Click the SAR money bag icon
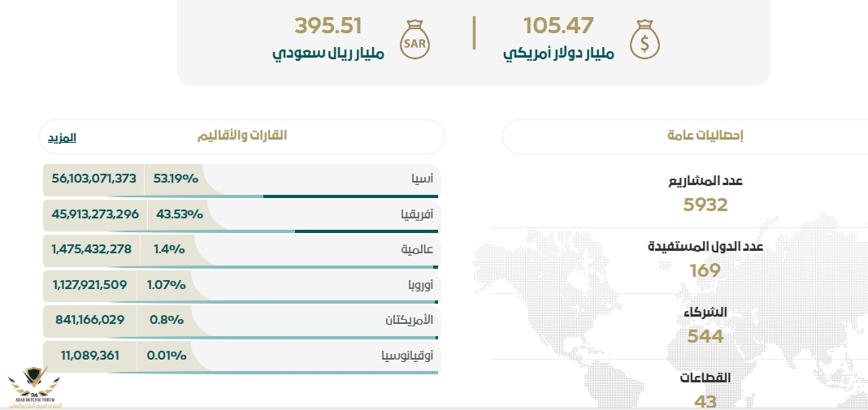868x410 pixels. click(x=415, y=40)
